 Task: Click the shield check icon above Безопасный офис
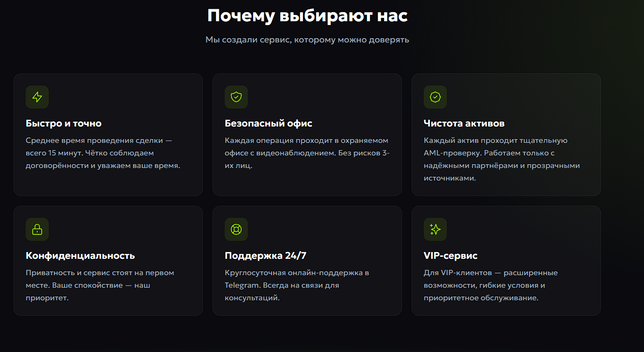[236, 97]
